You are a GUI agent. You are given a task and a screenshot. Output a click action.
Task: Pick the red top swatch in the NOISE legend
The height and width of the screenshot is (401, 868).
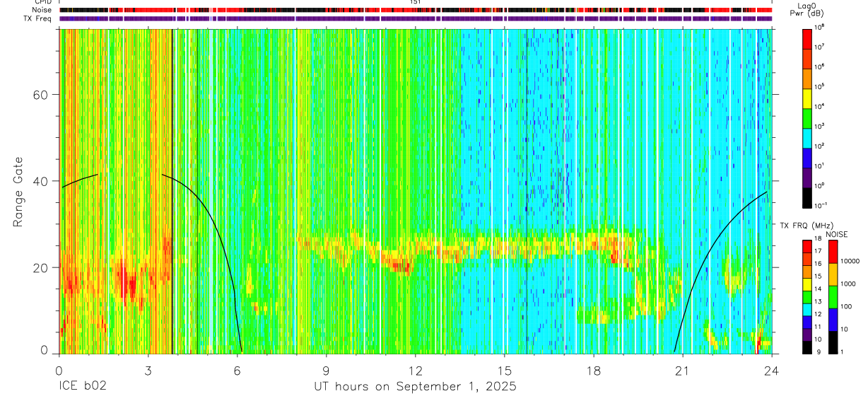point(833,252)
